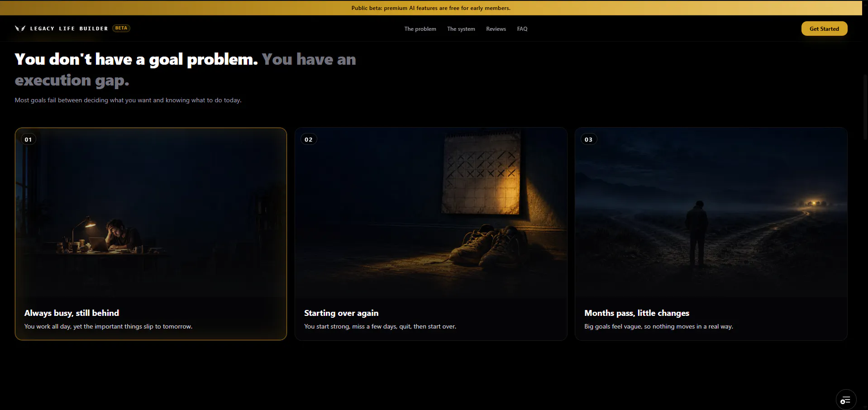The image size is (868, 410).
Task: Open The problem nav link
Action: click(420, 29)
